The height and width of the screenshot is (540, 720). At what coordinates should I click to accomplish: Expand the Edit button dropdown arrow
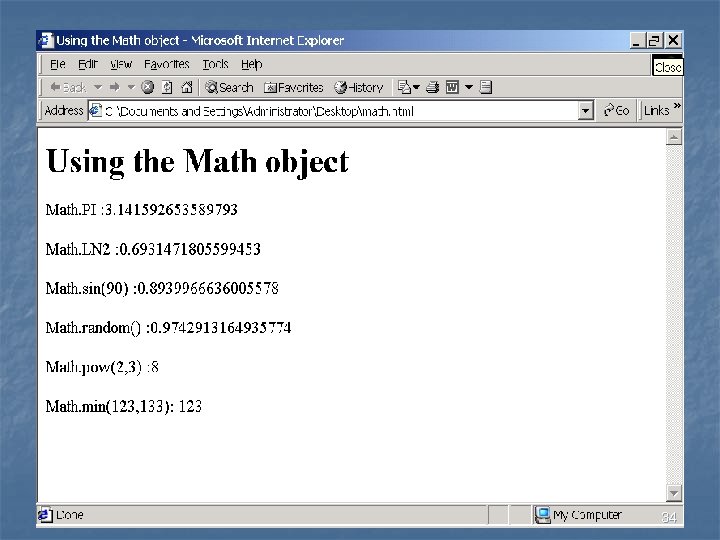pos(469,87)
